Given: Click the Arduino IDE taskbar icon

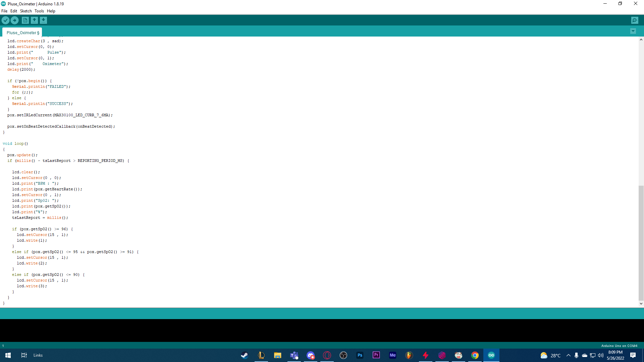Looking at the screenshot, I should (x=491, y=355).
